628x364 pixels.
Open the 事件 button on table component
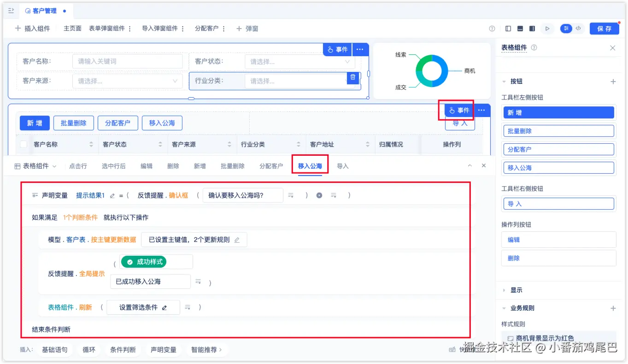[x=459, y=111]
